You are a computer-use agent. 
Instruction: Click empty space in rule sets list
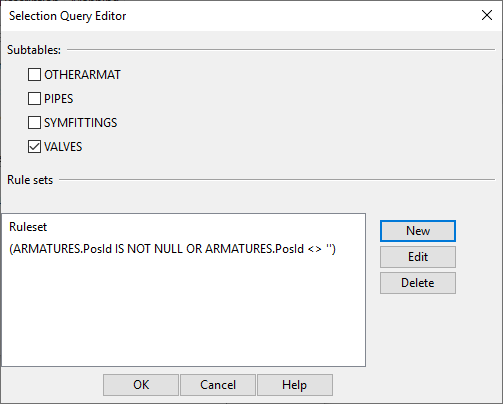183,310
